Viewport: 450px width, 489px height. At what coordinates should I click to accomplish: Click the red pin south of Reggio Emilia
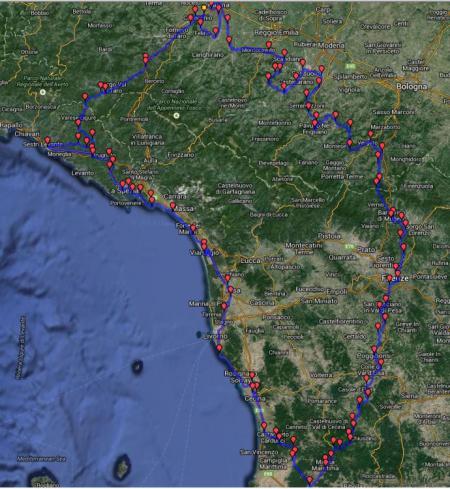(269, 44)
